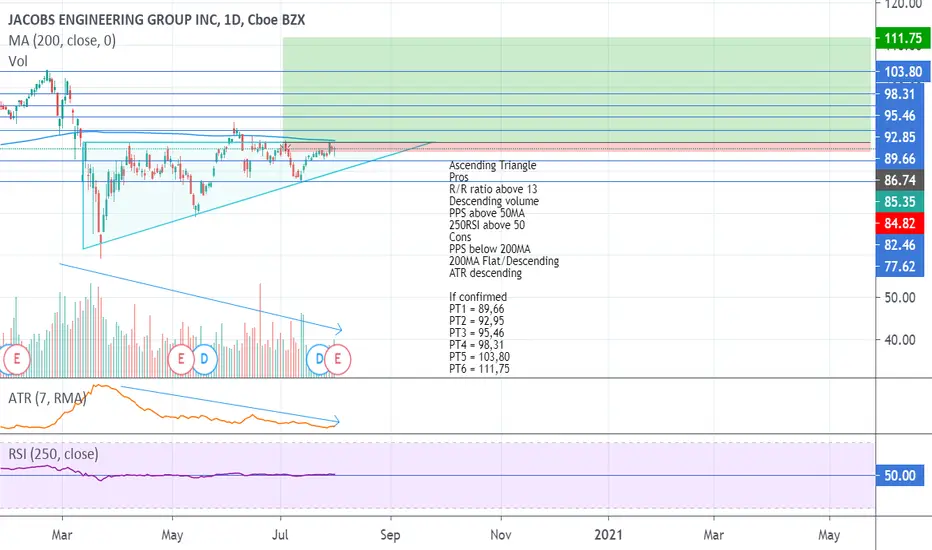Select the green long-position profit zone
This screenshot has width=932, height=550.
577,90
